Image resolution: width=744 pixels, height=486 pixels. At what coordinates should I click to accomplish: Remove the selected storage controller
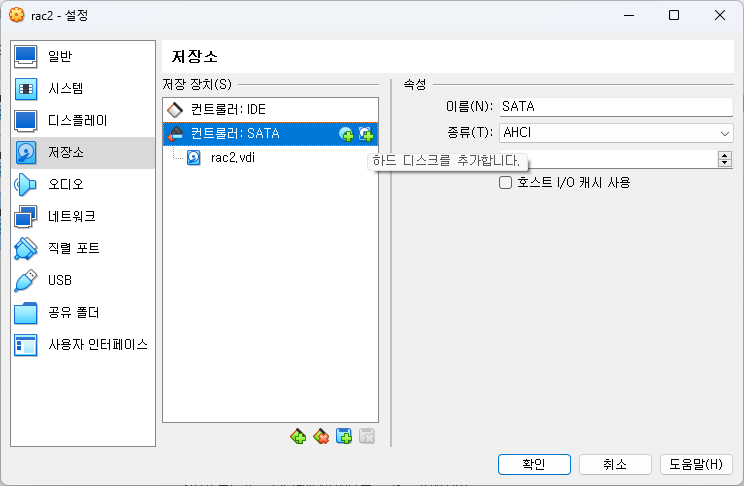pyautogui.click(x=321, y=436)
